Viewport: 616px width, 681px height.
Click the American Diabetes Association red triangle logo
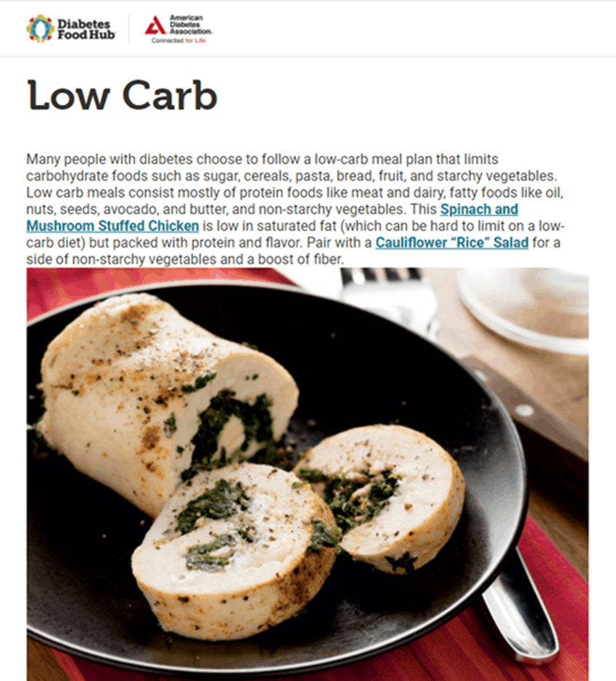(x=155, y=25)
